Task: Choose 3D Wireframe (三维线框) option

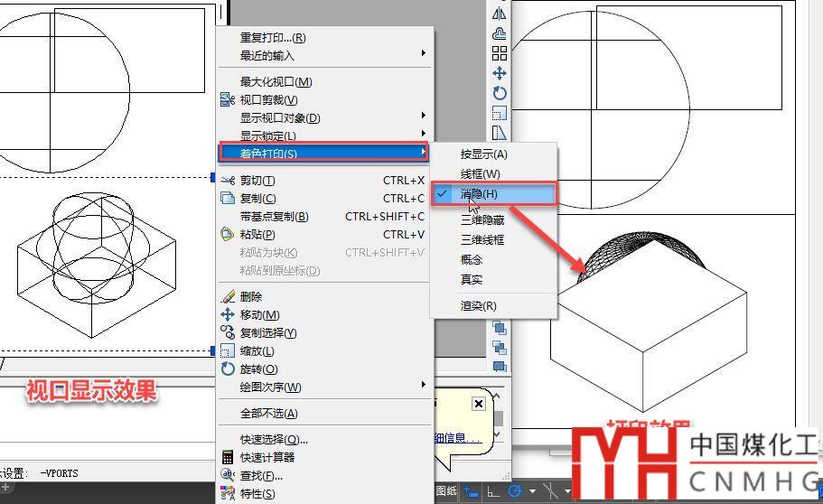Action: point(493,240)
